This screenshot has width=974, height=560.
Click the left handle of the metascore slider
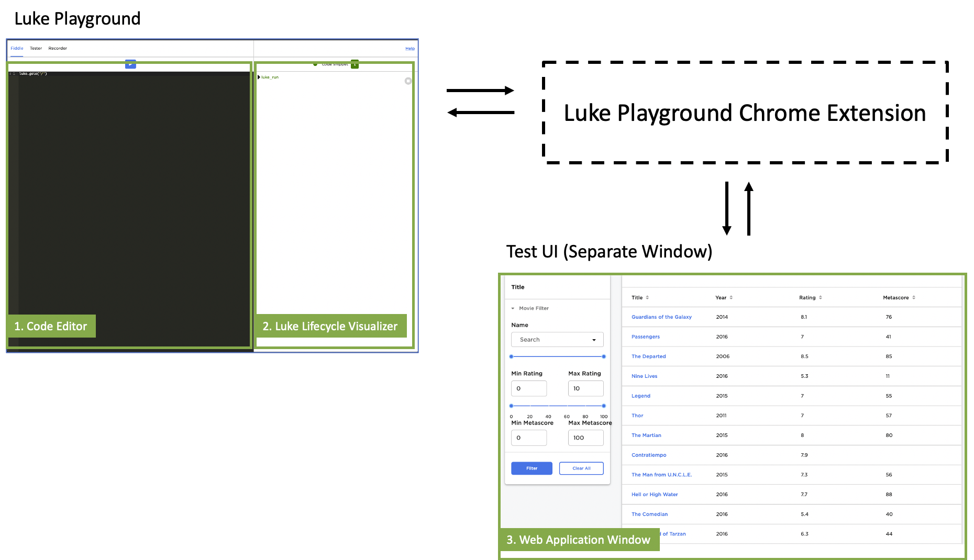[x=512, y=406]
